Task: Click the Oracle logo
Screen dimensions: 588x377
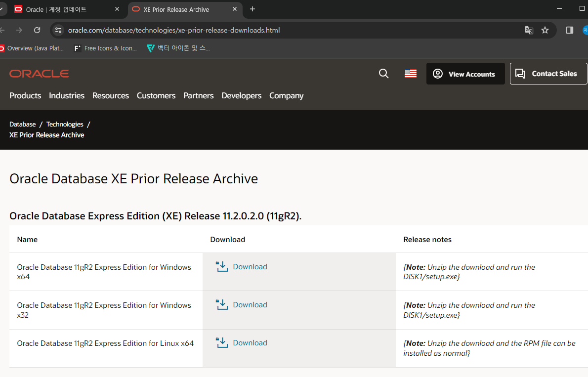Action: tap(39, 74)
